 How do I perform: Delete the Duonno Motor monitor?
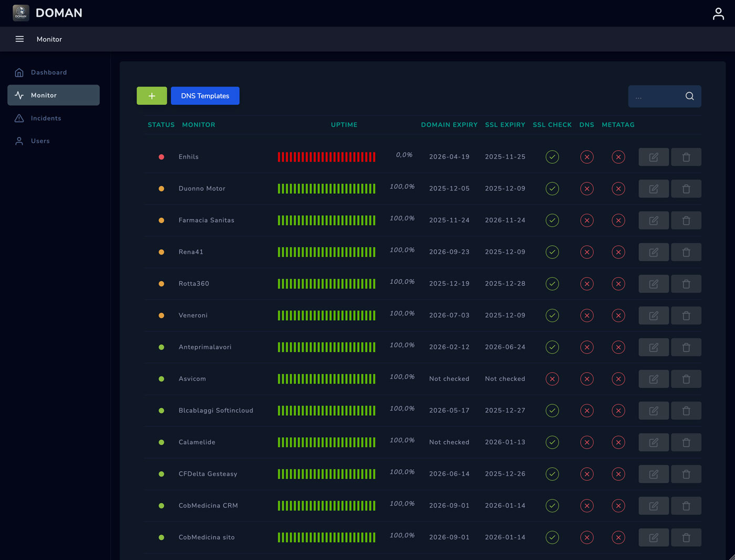click(686, 189)
